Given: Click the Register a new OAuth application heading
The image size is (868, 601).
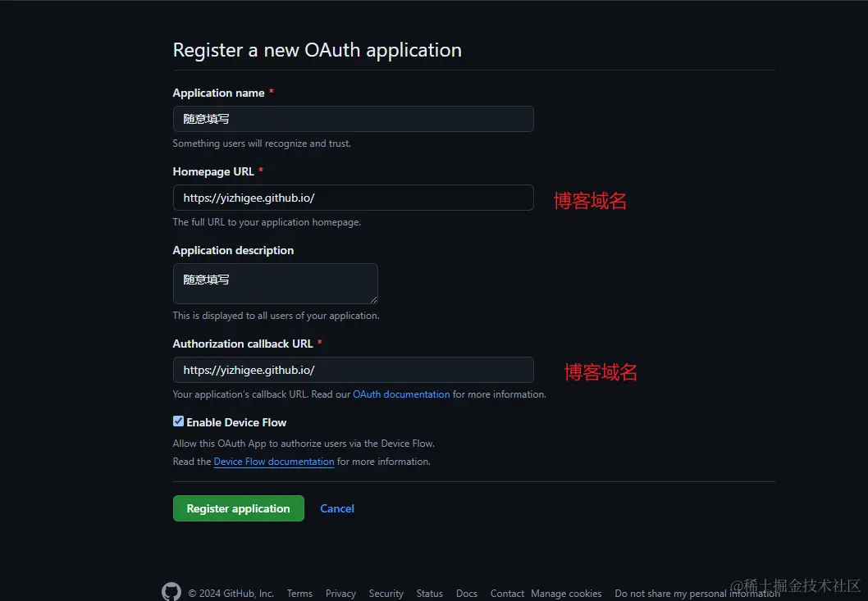Looking at the screenshot, I should pyautogui.click(x=317, y=50).
